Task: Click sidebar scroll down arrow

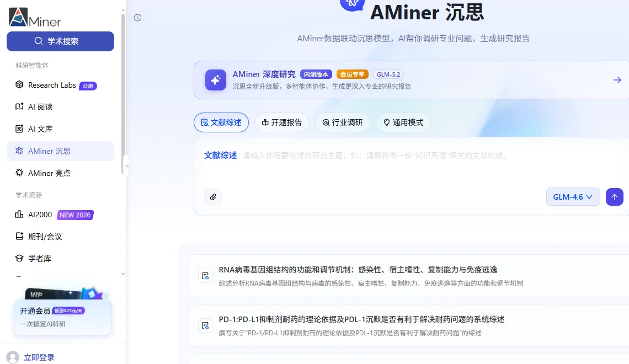Action: (x=122, y=274)
